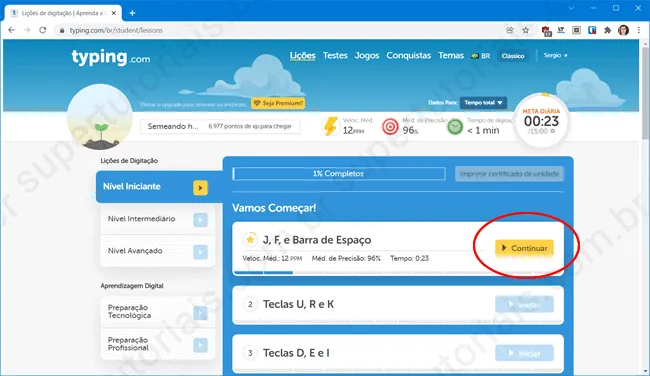Image resolution: width=650 pixels, height=376 pixels.
Task: Open the Chrome three-dot menu
Action: coord(639,30)
